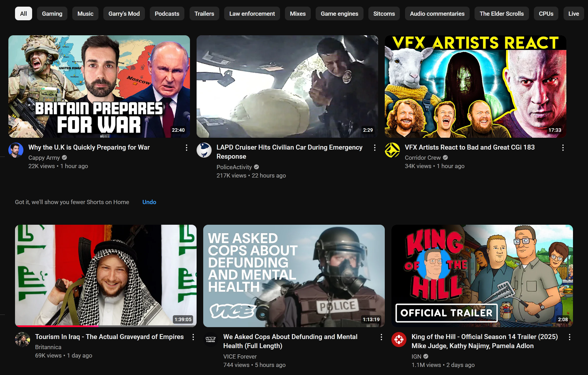The height and width of the screenshot is (375, 588).
Task: Select the Trailers filter chip
Action: tap(204, 14)
